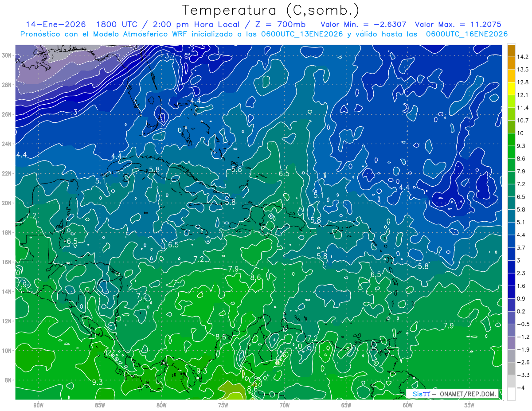Click the legend value '-3.3'
This screenshot has height=411, width=532.
point(523,375)
